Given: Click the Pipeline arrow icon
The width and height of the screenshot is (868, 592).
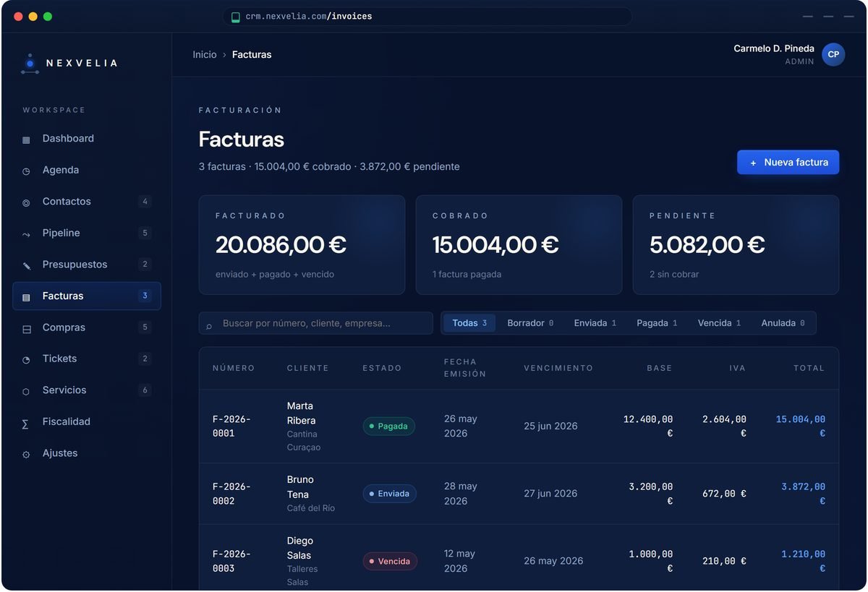Looking at the screenshot, I should point(26,234).
